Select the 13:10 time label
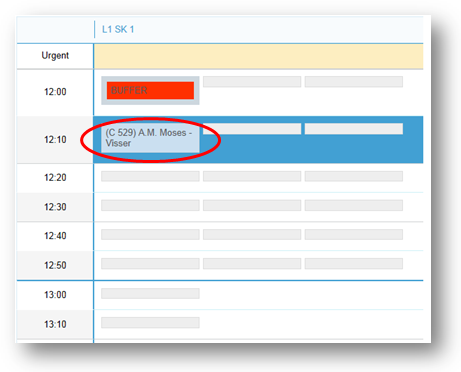Image resolution: width=461 pixels, height=372 pixels. tap(55, 324)
